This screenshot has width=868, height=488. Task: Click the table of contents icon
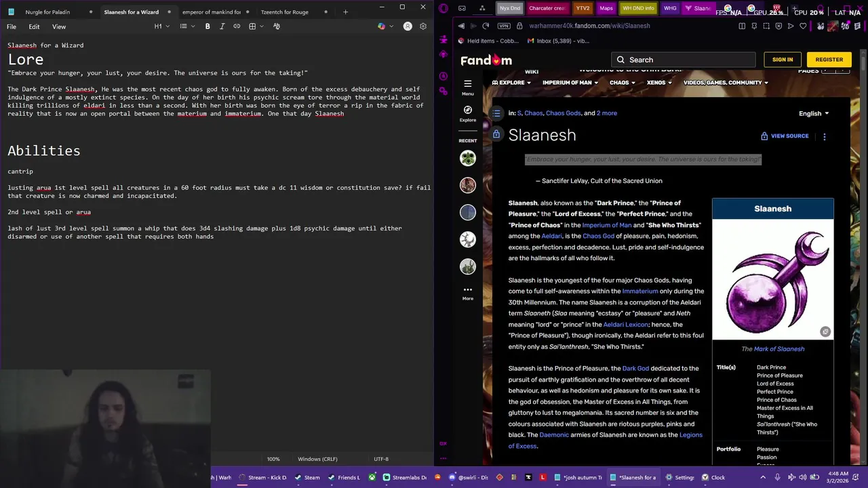tap(496, 113)
